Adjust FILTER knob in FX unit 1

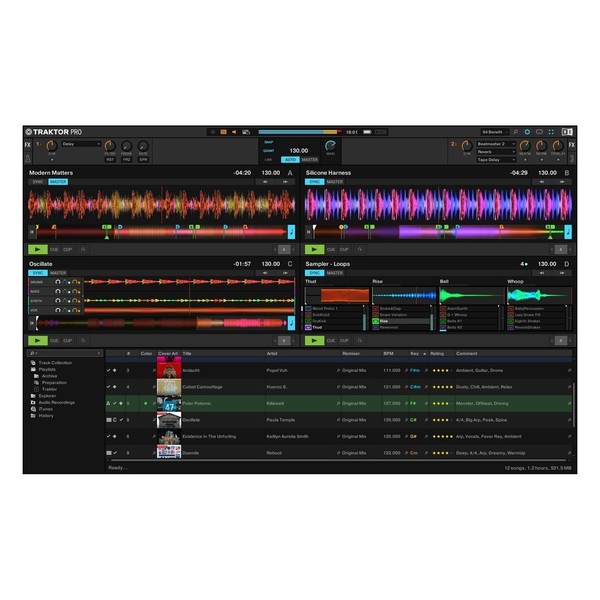click(110, 146)
